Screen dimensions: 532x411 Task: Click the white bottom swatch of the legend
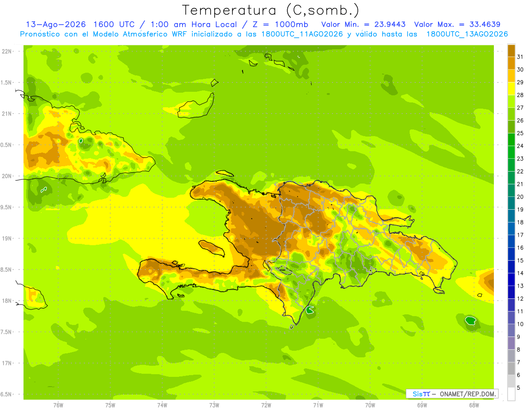511,394
